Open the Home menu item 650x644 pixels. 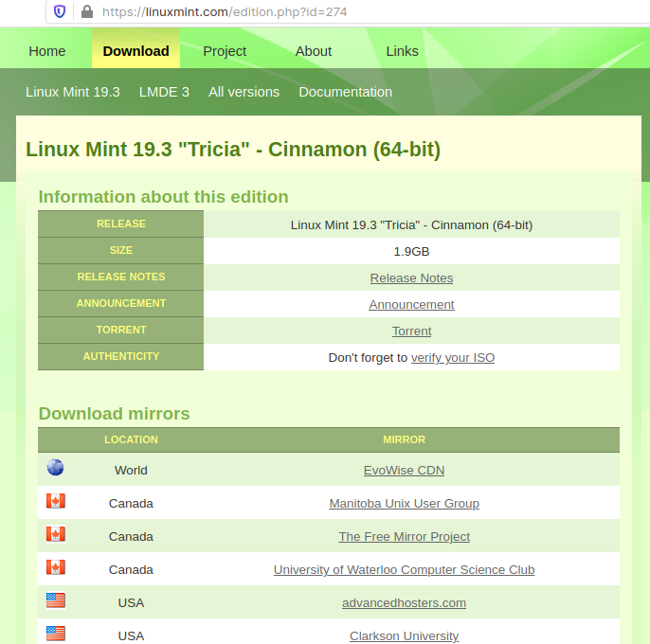tap(46, 51)
